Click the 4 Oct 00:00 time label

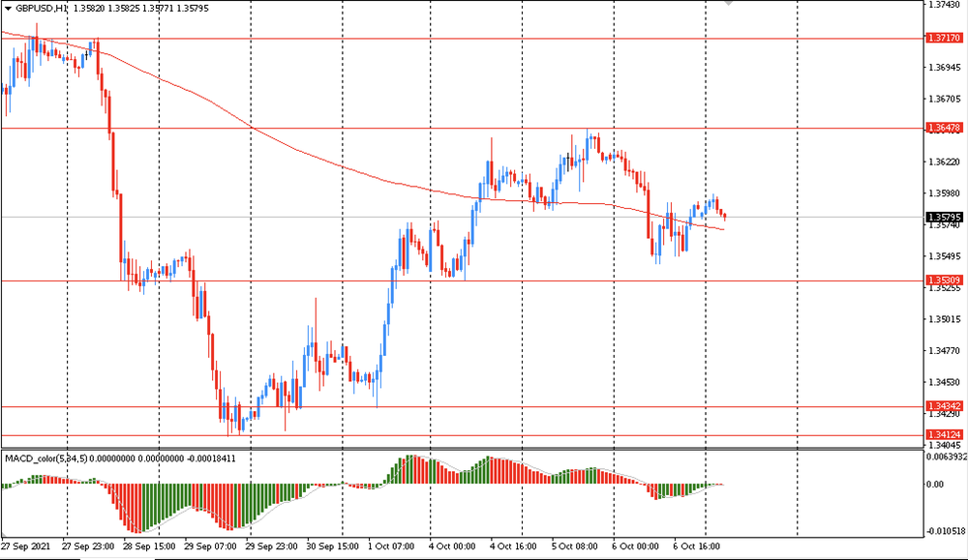coord(452,546)
